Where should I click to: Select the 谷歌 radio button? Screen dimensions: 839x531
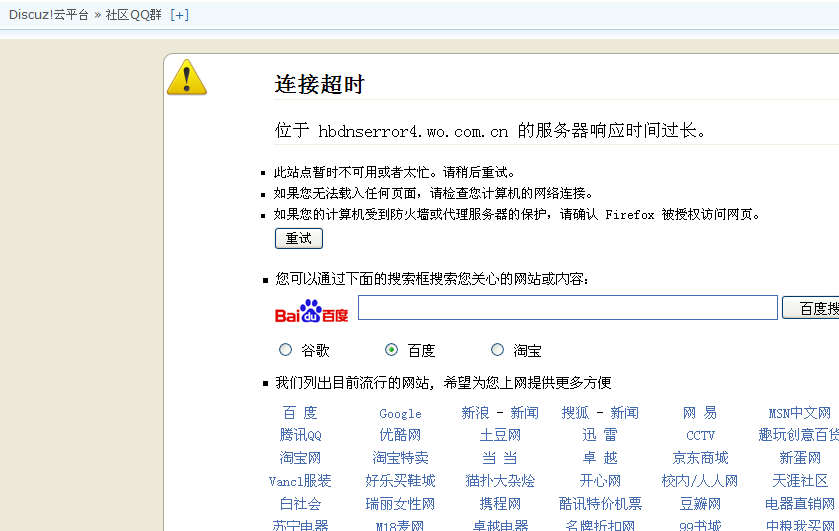285,350
